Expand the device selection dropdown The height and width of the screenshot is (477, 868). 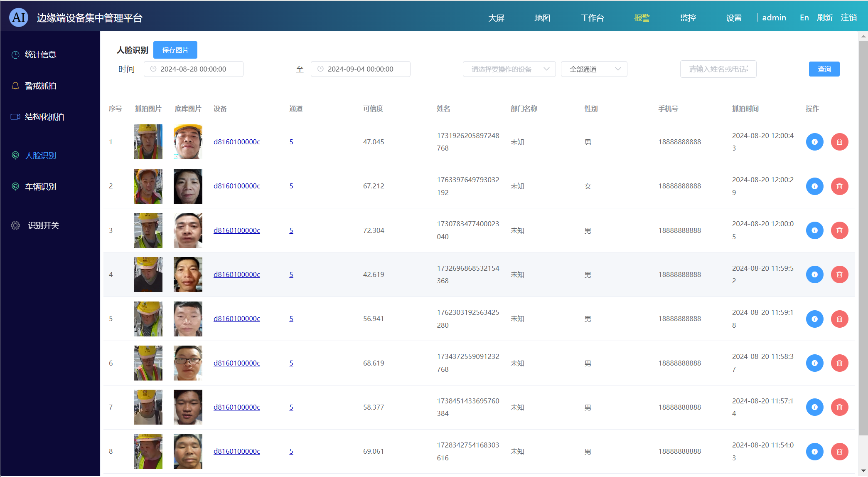point(509,69)
